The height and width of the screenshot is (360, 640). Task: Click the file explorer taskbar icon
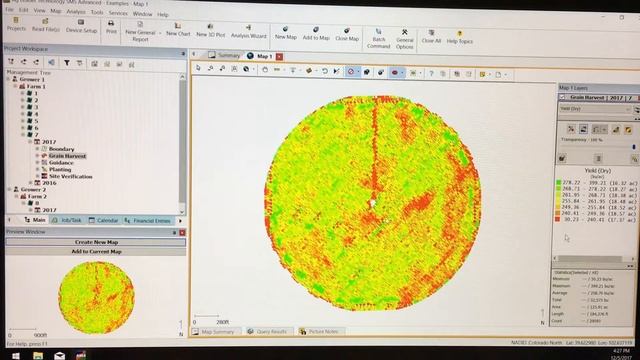[x=38, y=356]
